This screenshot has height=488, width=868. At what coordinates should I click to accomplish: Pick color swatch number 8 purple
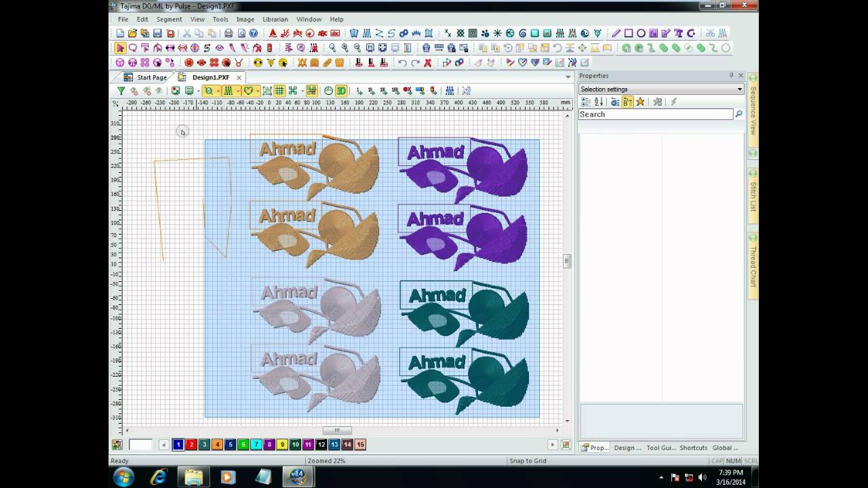[269, 445]
